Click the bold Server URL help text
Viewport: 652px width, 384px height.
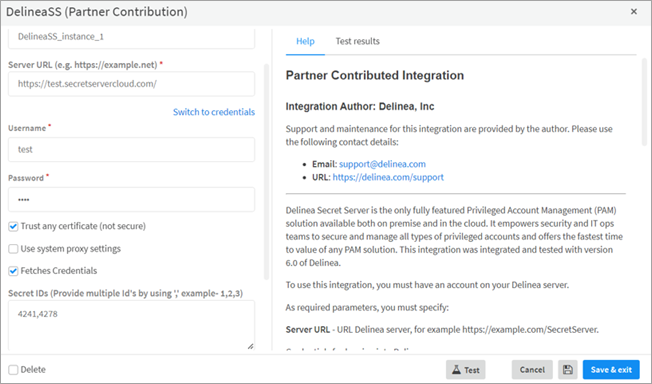(308, 330)
